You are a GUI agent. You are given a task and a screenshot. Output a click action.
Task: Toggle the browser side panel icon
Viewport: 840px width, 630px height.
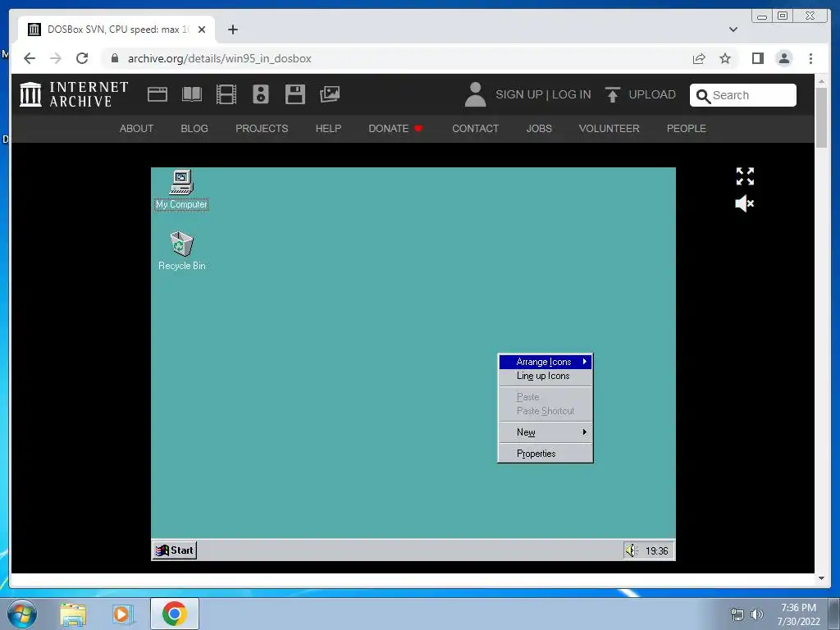click(x=757, y=58)
